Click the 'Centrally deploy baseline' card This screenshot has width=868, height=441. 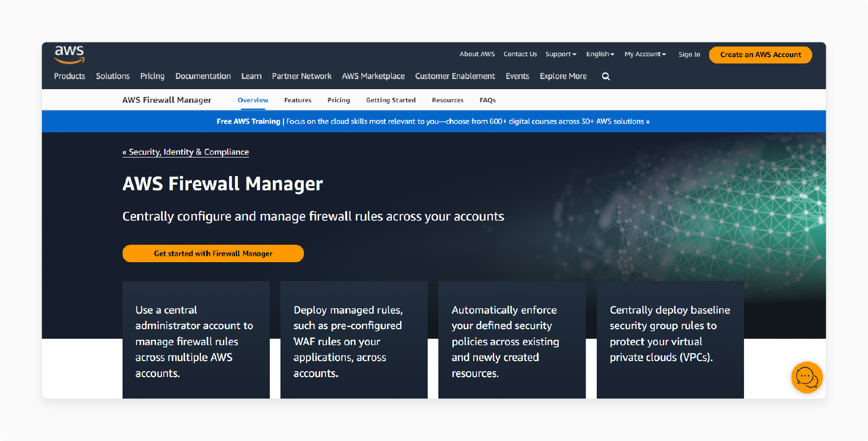[670, 340]
